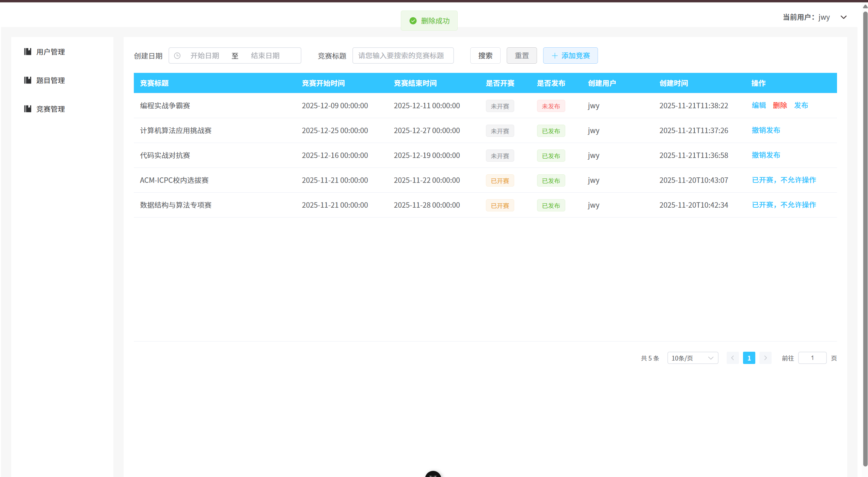Viewport: 868px width, 477px height.
Task: Click the 竞赛管理 sidebar icon
Action: point(28,109)
